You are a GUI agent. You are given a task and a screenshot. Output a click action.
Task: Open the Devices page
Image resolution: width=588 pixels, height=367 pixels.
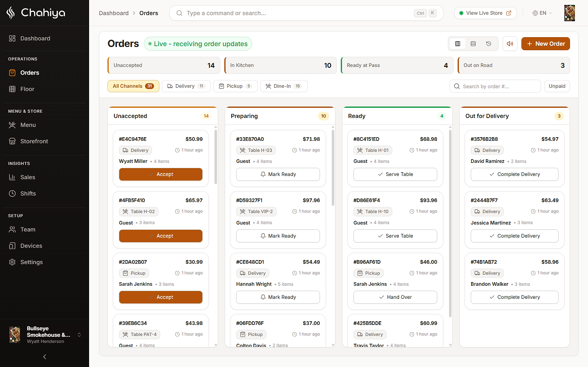[45, 246]
